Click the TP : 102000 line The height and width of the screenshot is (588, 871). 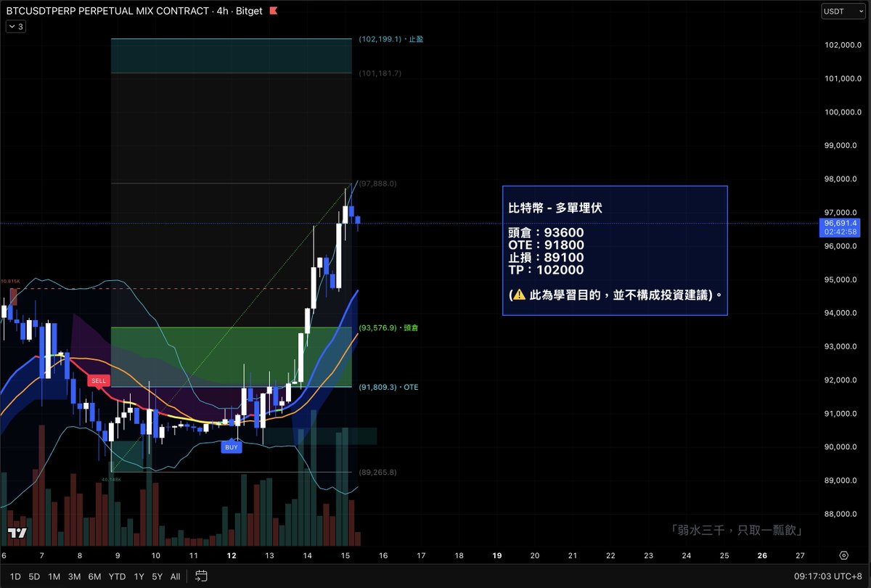coord(546,269)
